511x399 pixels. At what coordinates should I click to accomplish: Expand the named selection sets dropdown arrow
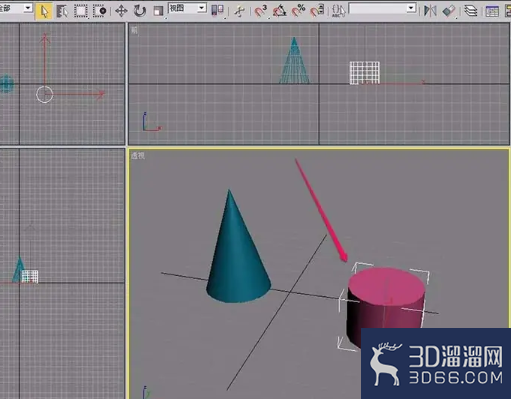coord(411,8)
